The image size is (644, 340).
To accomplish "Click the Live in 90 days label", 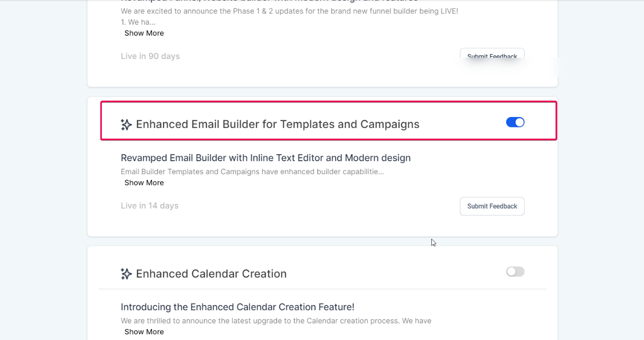I will [x=150, y=56].
